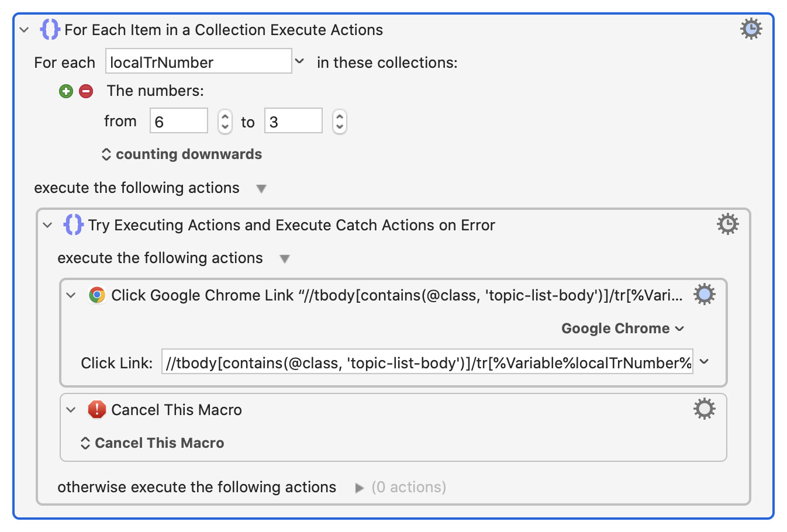Open gear menu for For Each action
Viewport: 787px width, 532px height.
point(751,29)
